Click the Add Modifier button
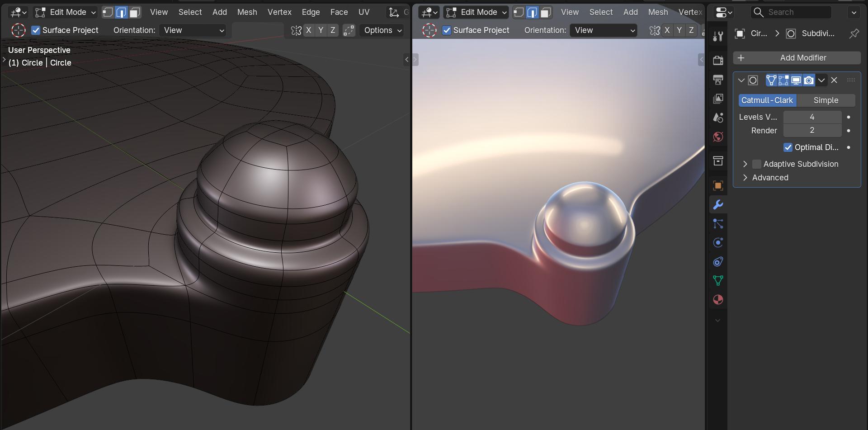 click(797, 58)
